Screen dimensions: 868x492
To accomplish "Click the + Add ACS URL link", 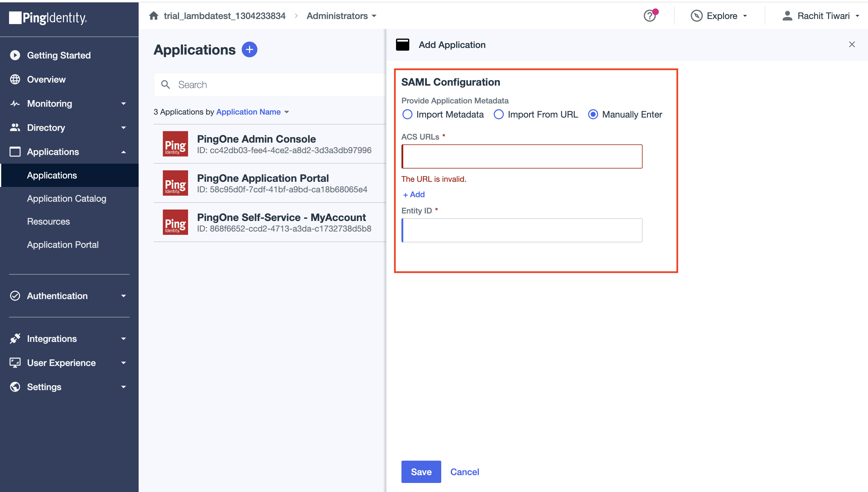I will point(414,194).
